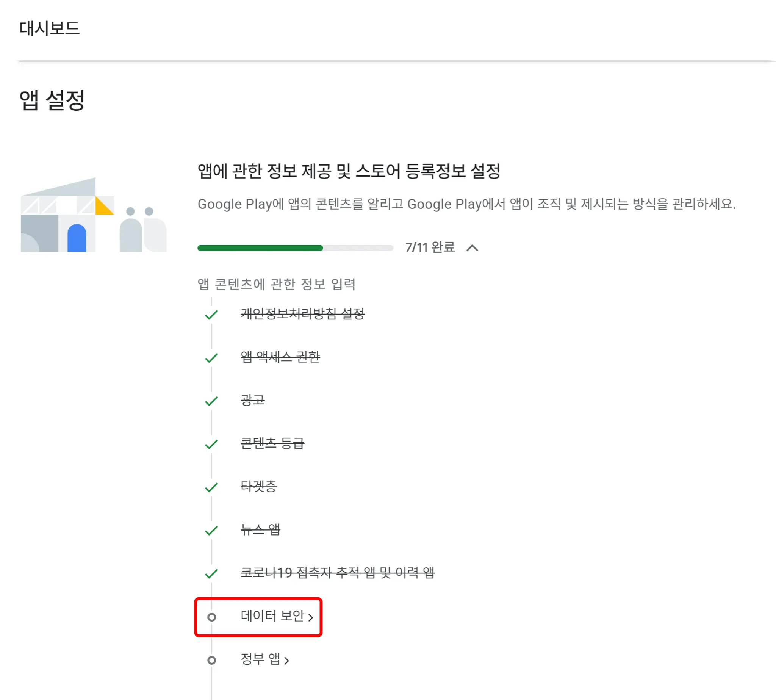Click the arrow beside 데이터 보안

[x=310, y=617]
